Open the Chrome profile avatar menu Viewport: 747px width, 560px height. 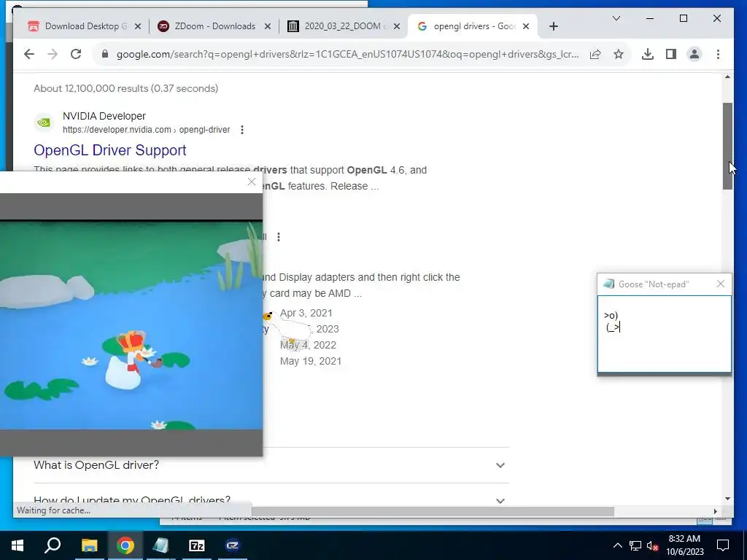coord(694,54)
